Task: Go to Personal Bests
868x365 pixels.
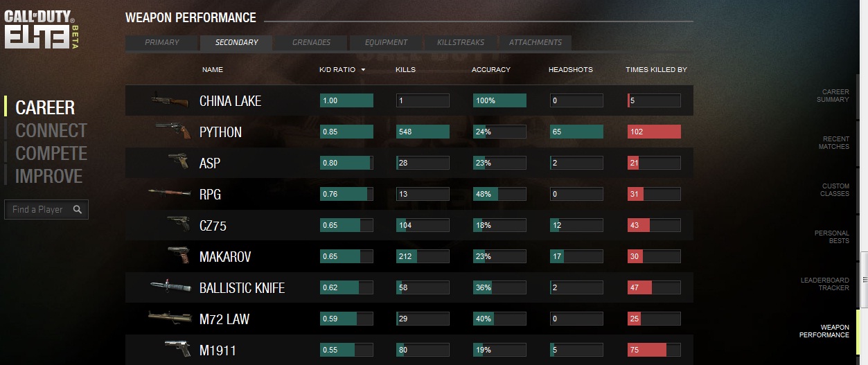Action: (x=831, y=237)
